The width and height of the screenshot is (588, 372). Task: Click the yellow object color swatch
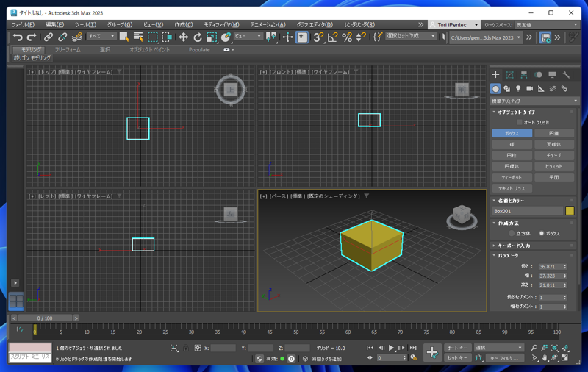(570, 211)
